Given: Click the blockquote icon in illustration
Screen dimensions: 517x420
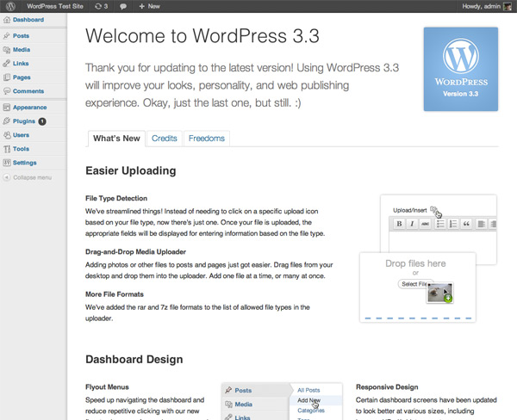Looking at the screenshot, I should [x=466, y=224].
